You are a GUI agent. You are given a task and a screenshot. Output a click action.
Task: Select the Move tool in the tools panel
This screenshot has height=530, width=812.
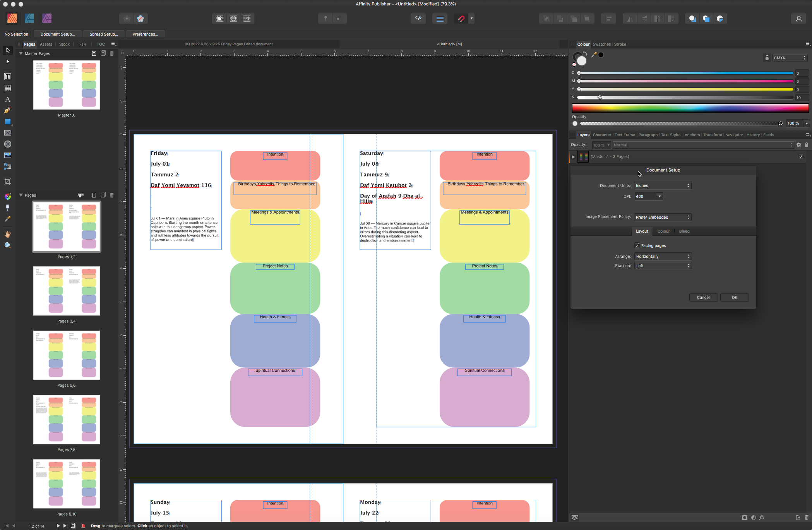(x=8, y=50)
